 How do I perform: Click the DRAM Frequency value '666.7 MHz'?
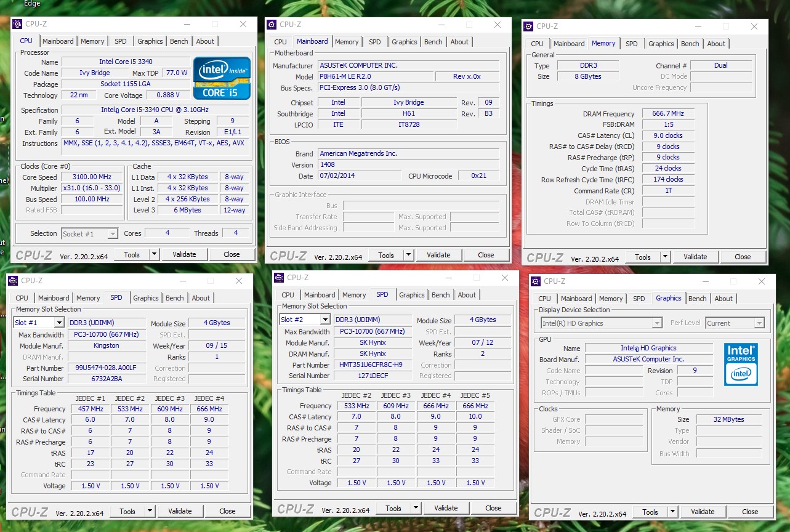coord(668,114)
